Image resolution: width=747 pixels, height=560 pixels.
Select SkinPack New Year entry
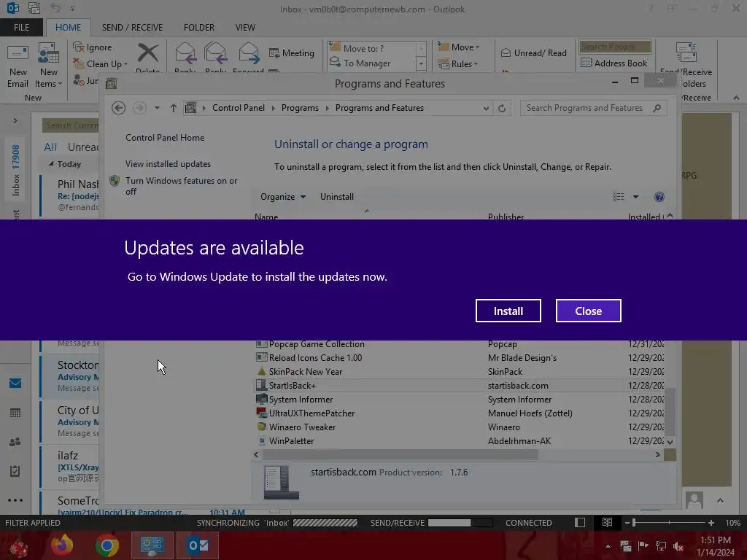[x=460, y=371]
